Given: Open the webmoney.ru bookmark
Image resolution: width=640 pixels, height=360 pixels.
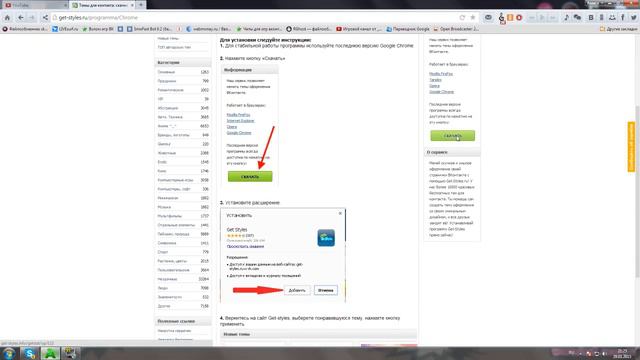Looking at the screenshot, I should (209, 29).
